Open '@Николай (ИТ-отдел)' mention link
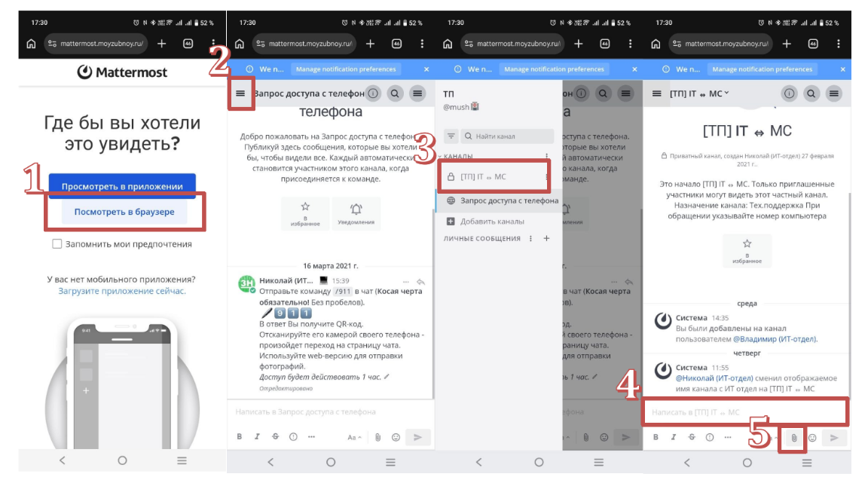Image resolution: width=868 pixels, height=477 pixels. pos(714,378)
